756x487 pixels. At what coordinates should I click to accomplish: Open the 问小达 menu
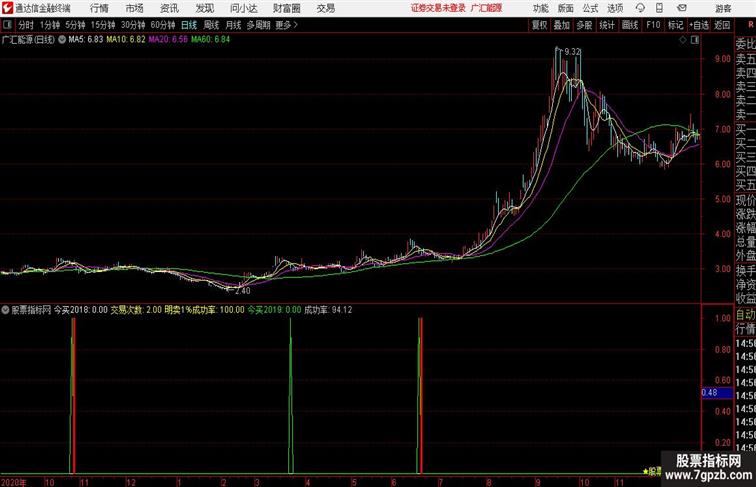pos(244,8)
